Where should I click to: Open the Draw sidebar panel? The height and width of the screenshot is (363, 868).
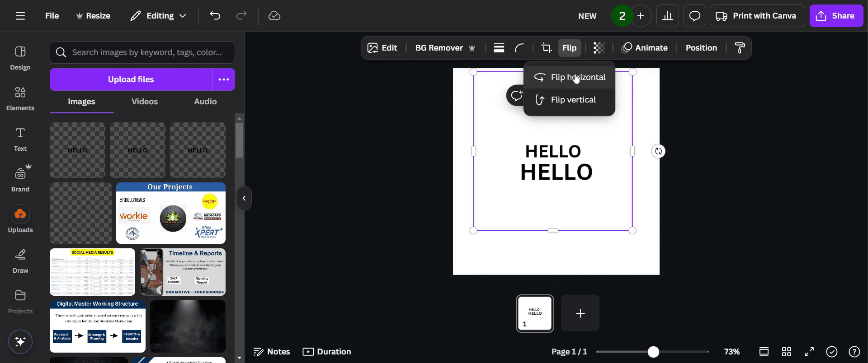tap(20, 261)
